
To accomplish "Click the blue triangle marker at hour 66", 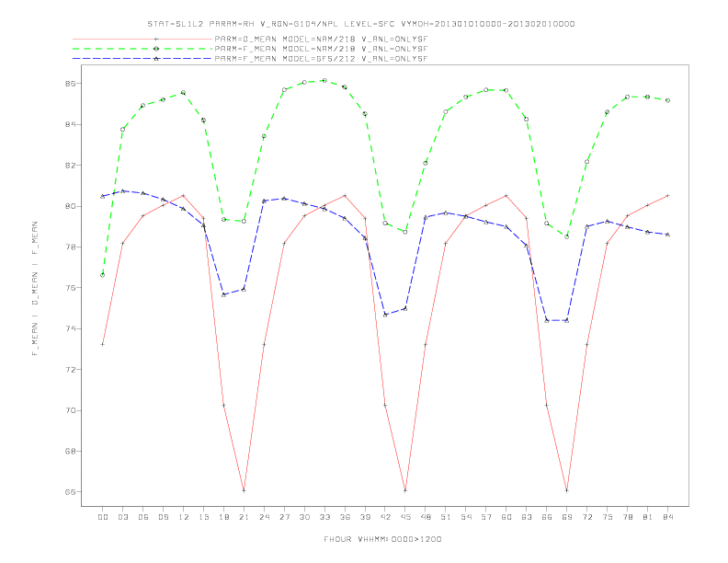I will [x=547, y=320].
